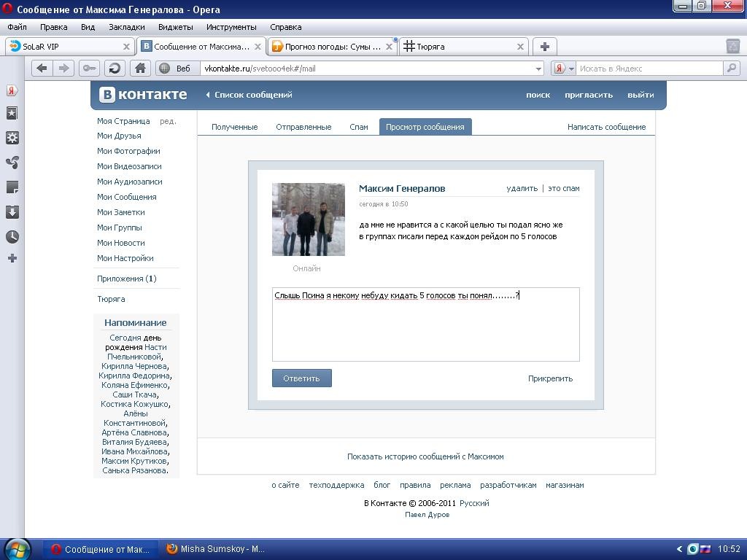Viewport: 747px width, 560px height.
Task: Go forward with the forward arrow button
Action: click(x=63, y=68)
